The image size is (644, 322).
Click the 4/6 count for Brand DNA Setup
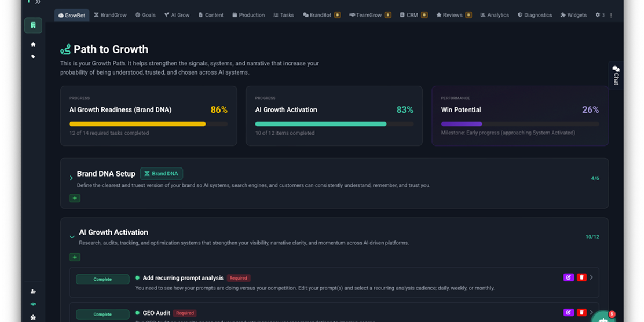point(595,178)
